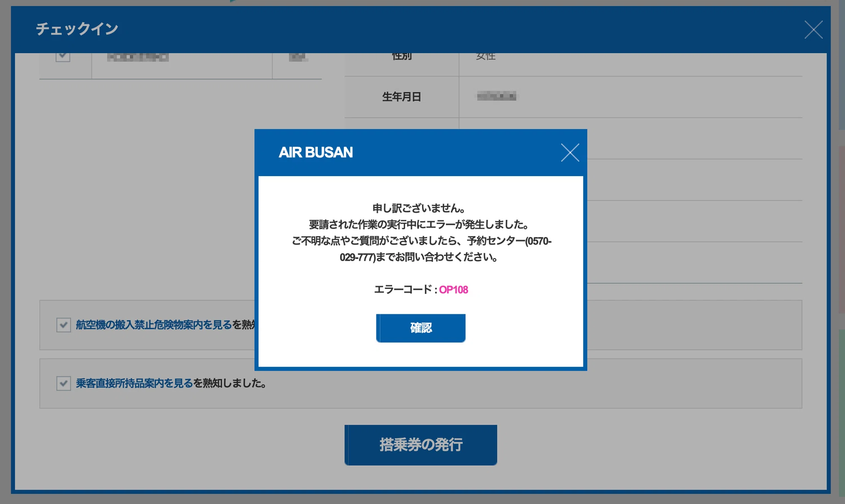Click the OP108 error code text
The width and height of the screenshot is (845, 504).
tap(453, 290)
